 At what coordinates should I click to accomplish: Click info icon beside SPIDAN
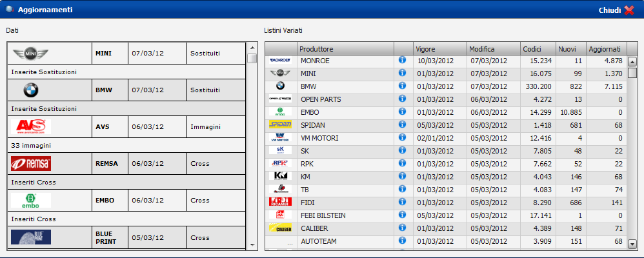click(x=402, y=124)
